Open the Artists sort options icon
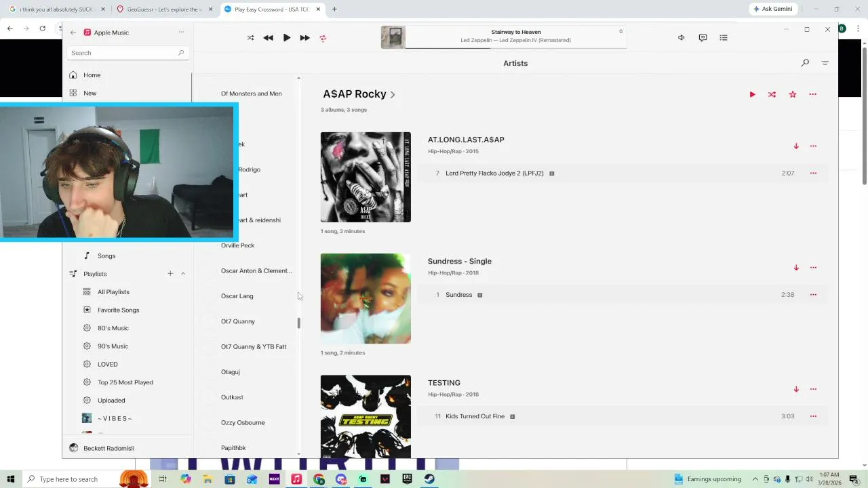The height and width of the screenshot is (488, 868). click(x=825, y=63)
